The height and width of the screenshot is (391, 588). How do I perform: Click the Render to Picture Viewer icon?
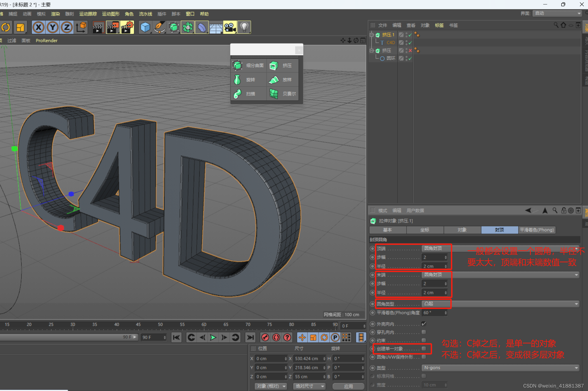click(113, 27)
